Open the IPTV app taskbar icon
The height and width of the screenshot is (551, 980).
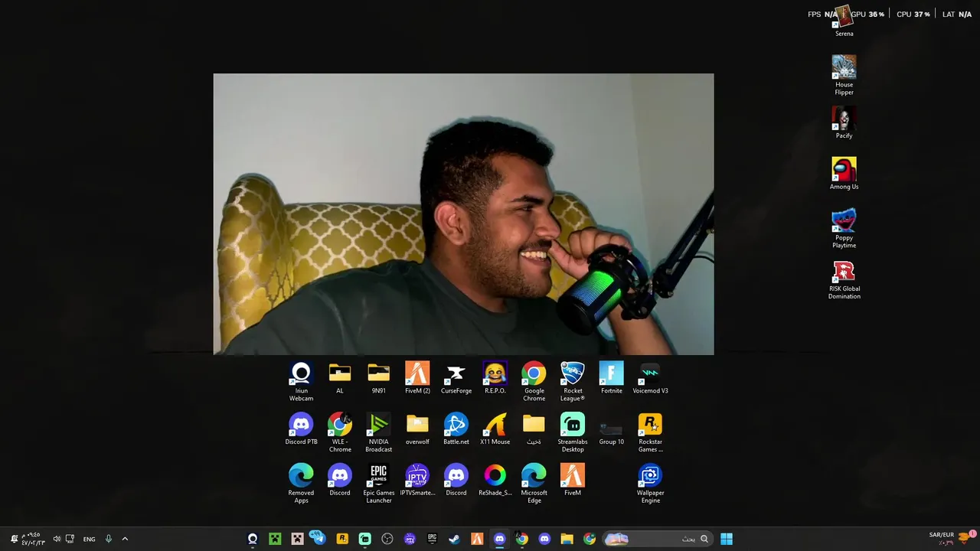[x=410, y=539]
